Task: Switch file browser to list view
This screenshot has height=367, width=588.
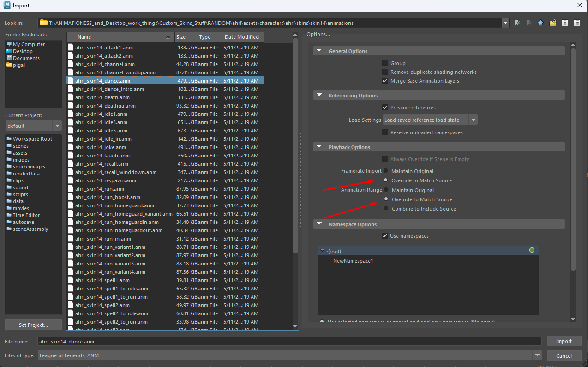Action: coord(565,23)
